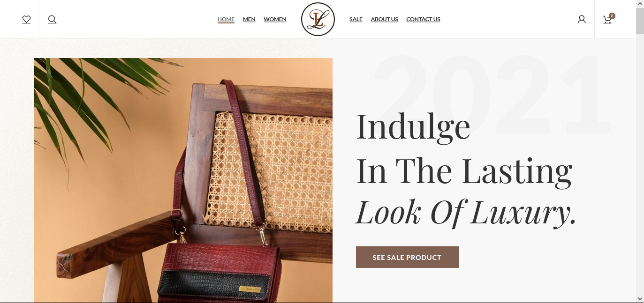The image size is (644, 303).
Task: Open the wishlist heart icon
Action: [26, 19]
